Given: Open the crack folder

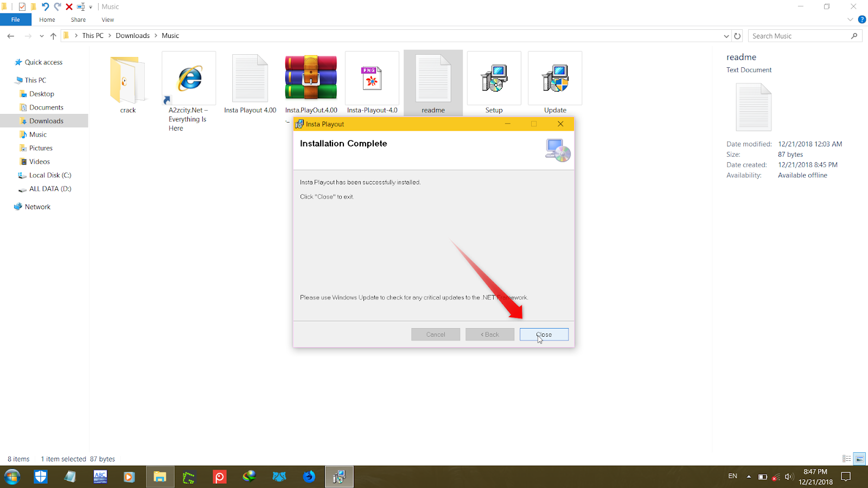Looking at the screenshot, I should [128, 85].
